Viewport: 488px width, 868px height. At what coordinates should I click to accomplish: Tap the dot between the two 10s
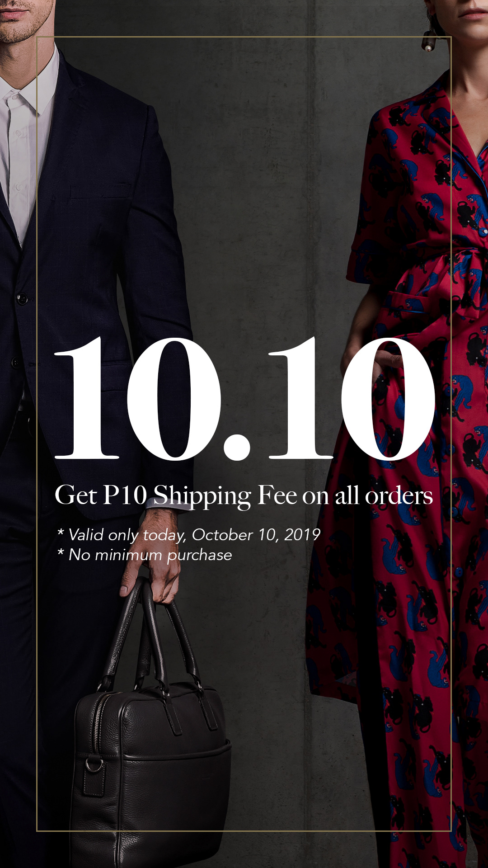pyautogui.click(x=237, y=447)
